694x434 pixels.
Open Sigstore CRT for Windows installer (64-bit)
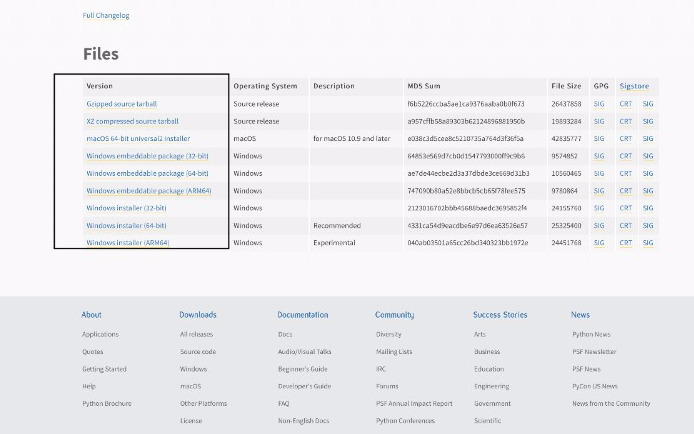[x=625, y=225]
